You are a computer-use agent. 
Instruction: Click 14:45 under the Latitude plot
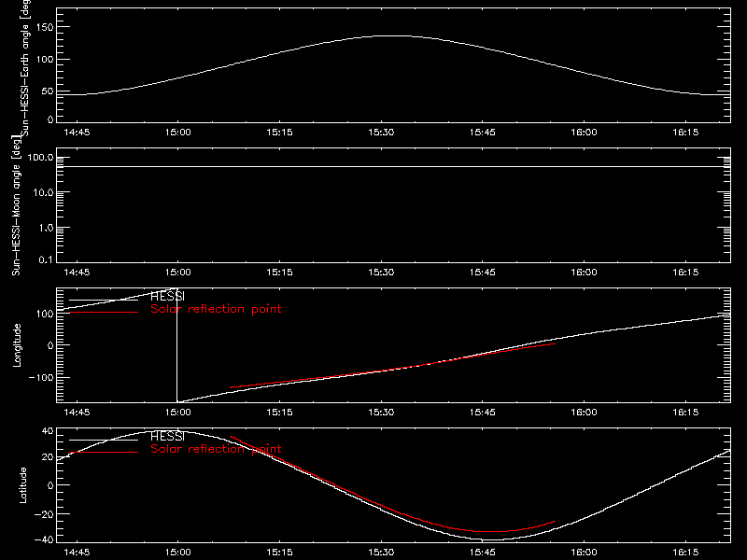click(77, 553)
